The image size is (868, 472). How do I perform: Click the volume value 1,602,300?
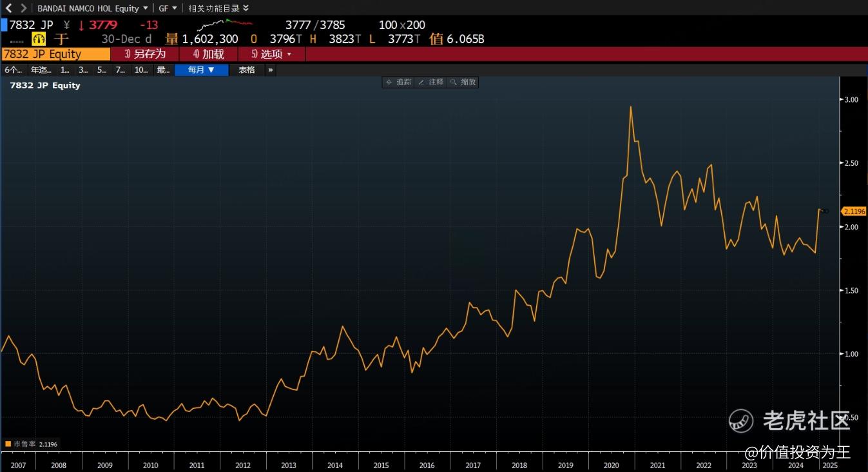210,39
